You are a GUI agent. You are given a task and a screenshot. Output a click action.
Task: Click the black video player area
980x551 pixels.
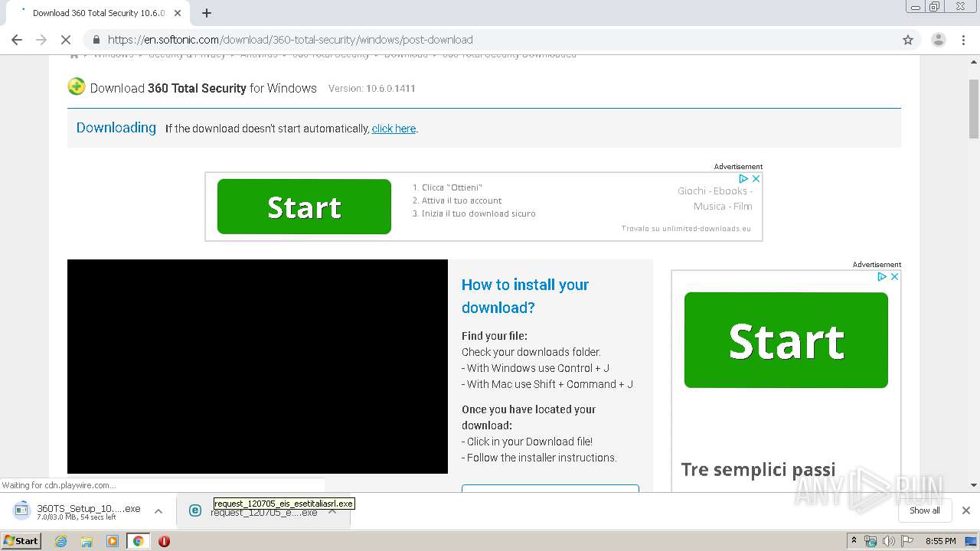257,367
